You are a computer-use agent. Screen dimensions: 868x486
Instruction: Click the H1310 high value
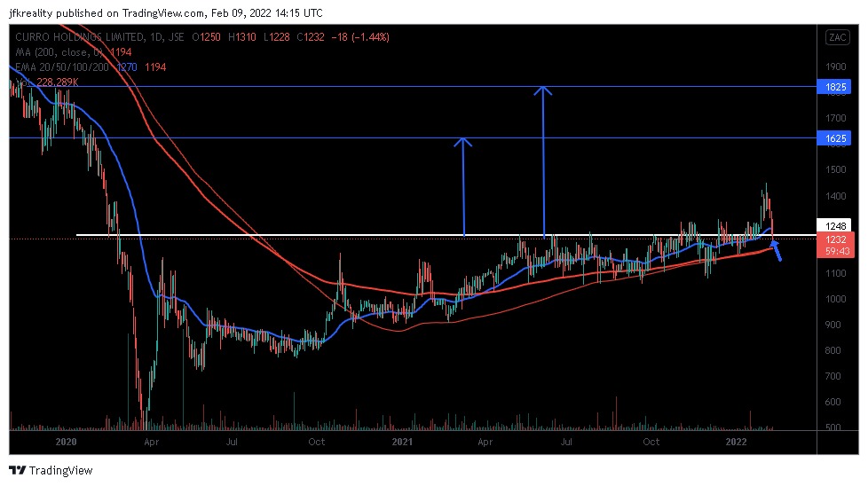coord(242,37)
